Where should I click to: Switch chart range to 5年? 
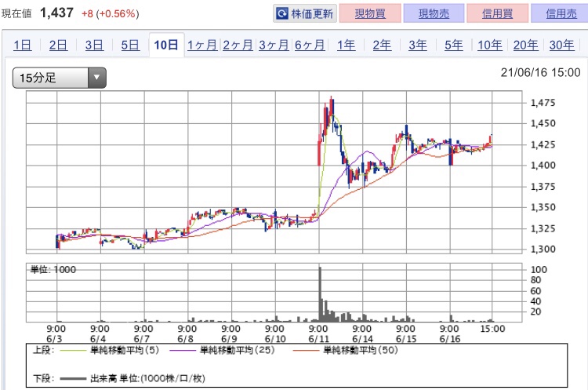(x=454, y=45)
